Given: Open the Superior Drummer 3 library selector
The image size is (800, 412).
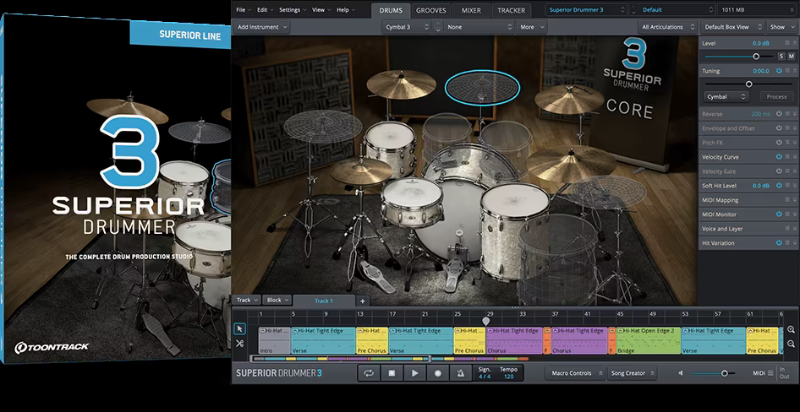Looking at the screenshot, I should tap(586, 10).
